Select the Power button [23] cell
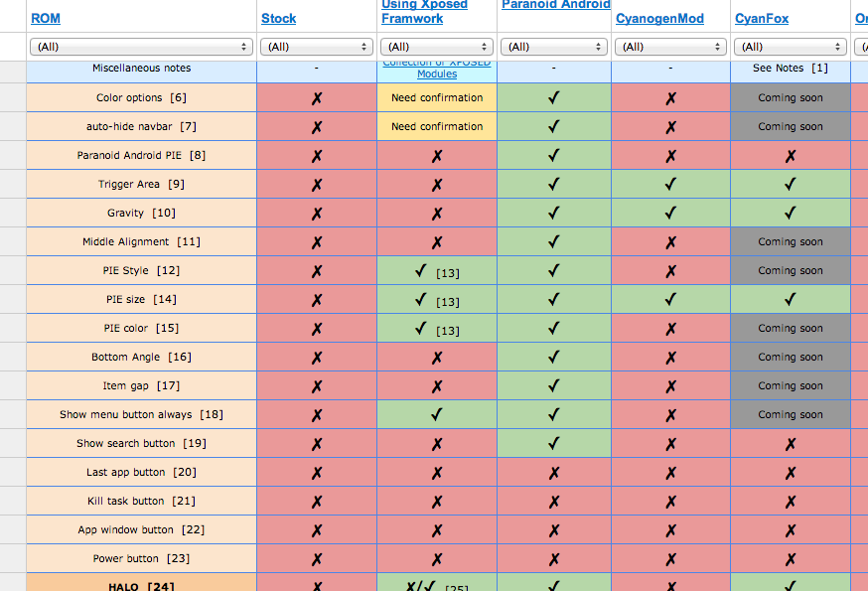Image resolution: width=868 pixels, height=591 pixels. tap(141, 558)
